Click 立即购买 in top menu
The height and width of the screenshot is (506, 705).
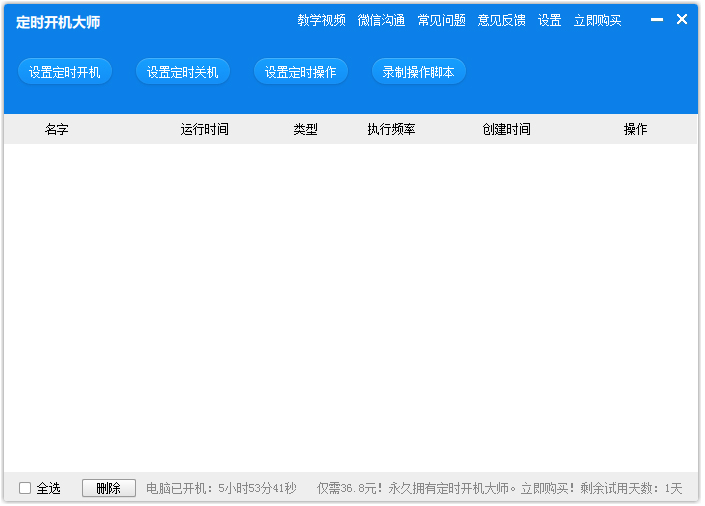pos(598,20)
